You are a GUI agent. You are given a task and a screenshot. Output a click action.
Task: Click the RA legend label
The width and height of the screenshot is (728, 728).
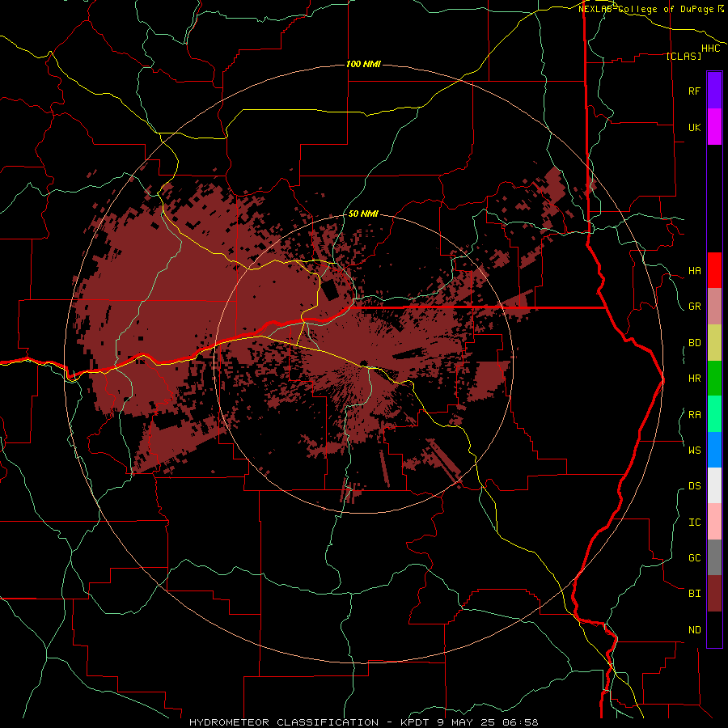[694, 415]
